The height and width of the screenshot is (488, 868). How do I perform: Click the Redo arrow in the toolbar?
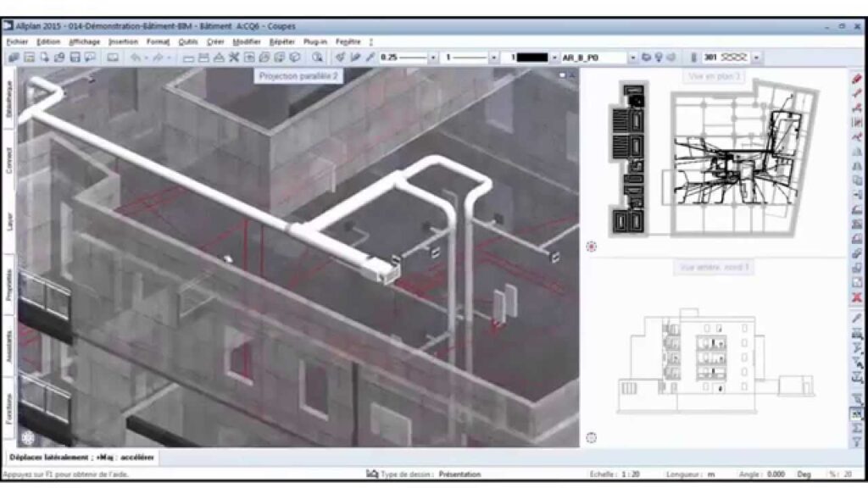(x=158, y=58)
